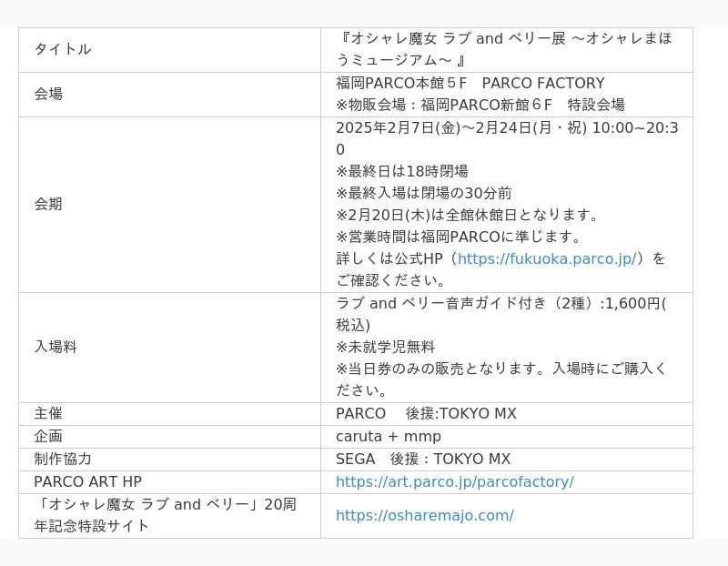Click the ※未就学児無料 note
The width and height of the screenshot is (728, 566).
pos(385,347)
